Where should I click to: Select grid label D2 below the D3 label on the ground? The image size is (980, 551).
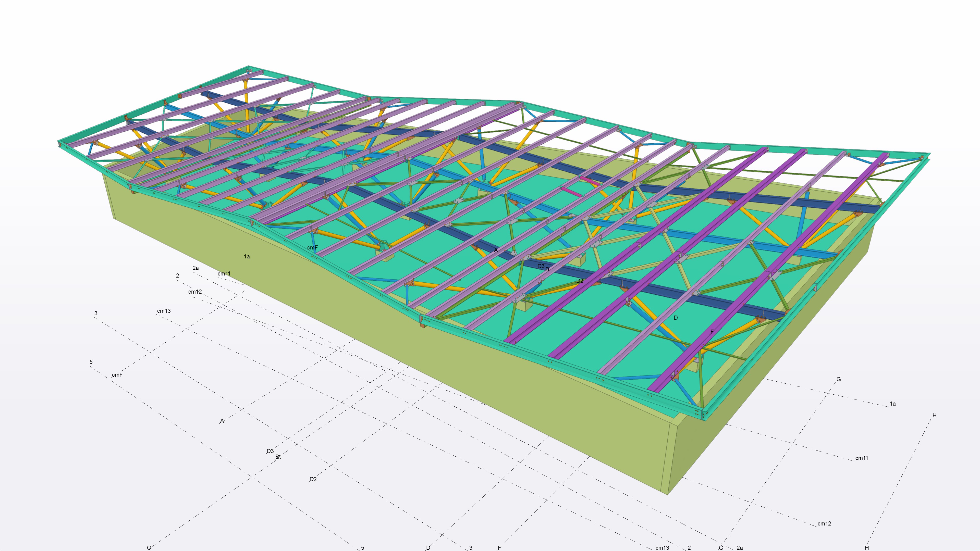(x=313, y=479)
